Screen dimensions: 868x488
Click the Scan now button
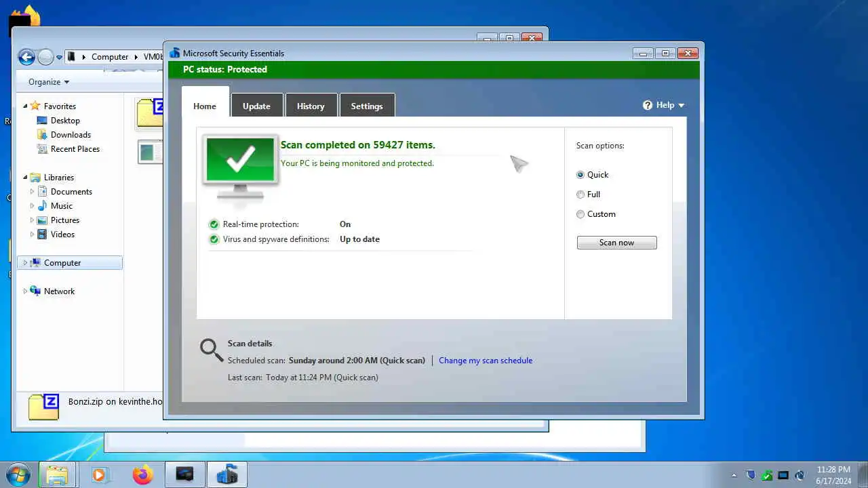[616, 243]
